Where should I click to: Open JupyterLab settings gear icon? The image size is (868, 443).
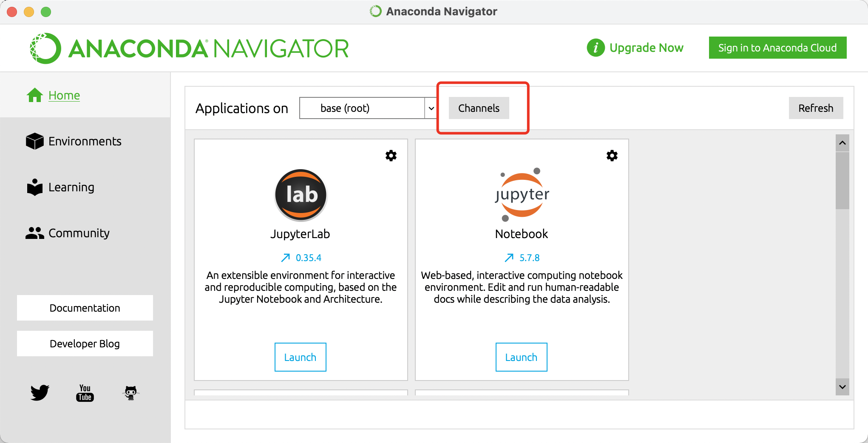click(x=391, y=156)
